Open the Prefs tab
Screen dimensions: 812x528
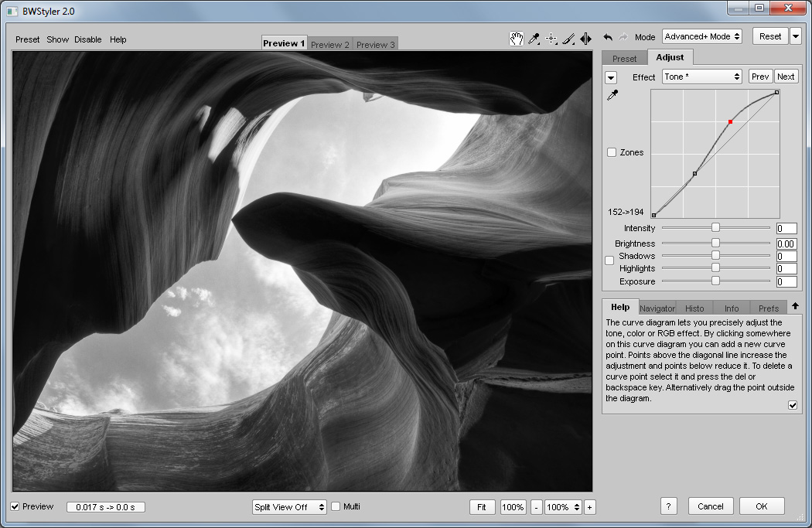tap(769, 308)
